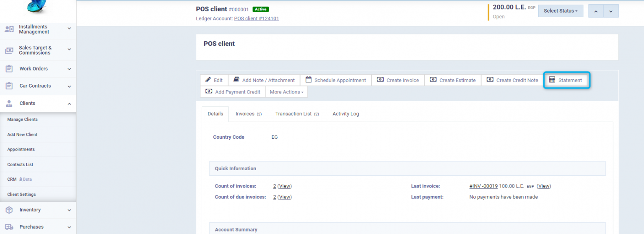Open the #INV -00019 invoice link
Image resolution: width=644 pixels, height=234 pixels.
tap(483, 186)
